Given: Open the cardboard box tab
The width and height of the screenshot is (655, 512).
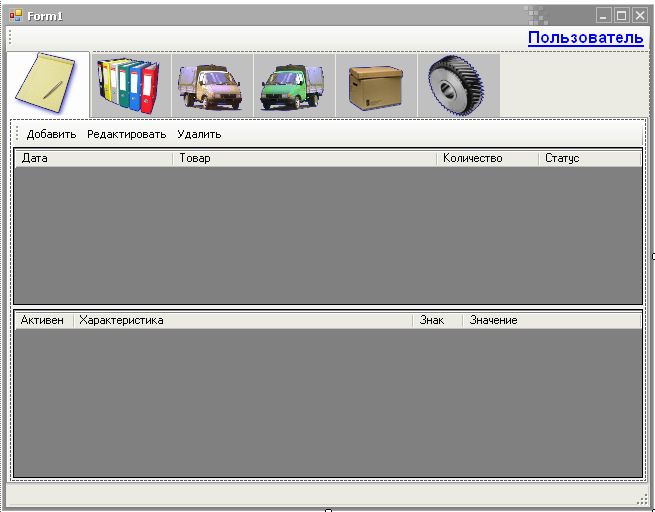Looking at the screenshot, I should (x=376, y=86).
